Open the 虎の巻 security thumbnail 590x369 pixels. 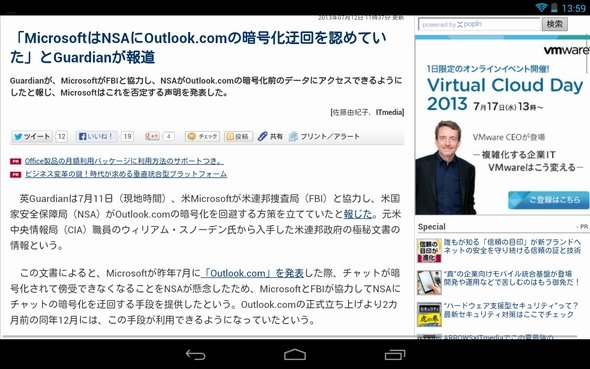coord(429,314)
